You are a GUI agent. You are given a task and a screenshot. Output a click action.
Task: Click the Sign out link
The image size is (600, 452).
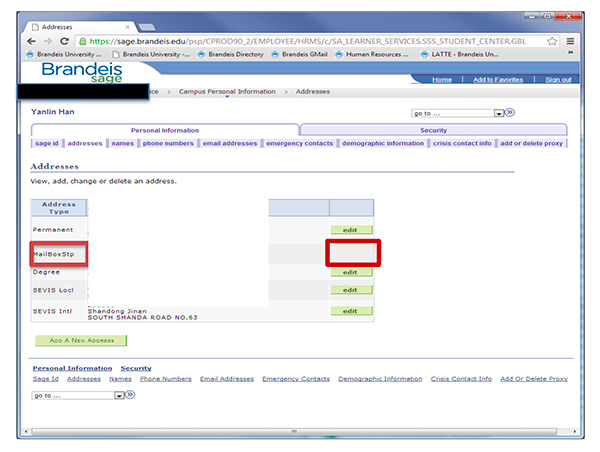click(x=558, y=80)
